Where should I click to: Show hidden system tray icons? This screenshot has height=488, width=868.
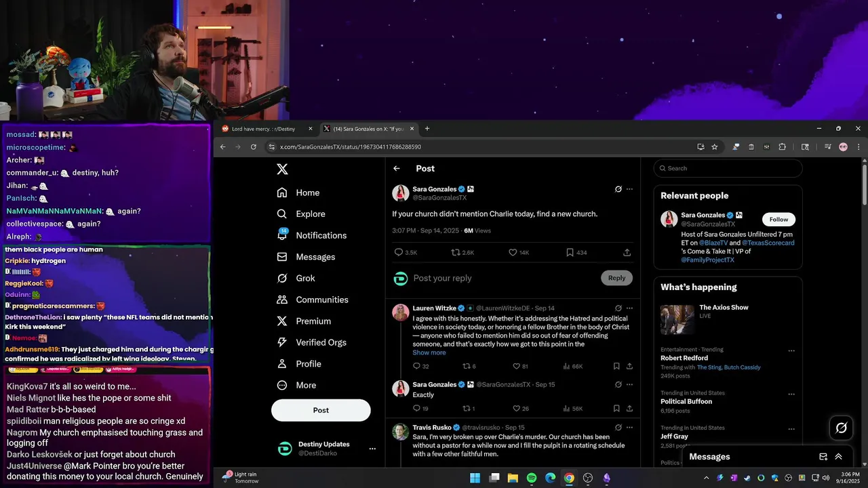[x=706, y=478]
